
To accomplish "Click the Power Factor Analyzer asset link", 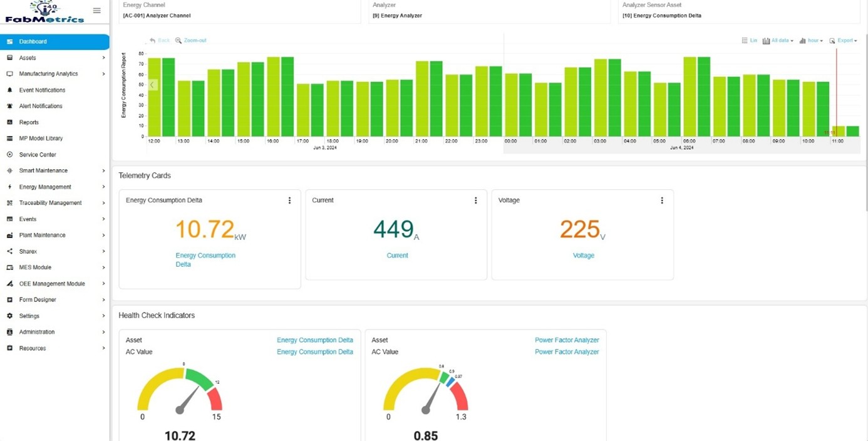I will click(x=566, y=340).
